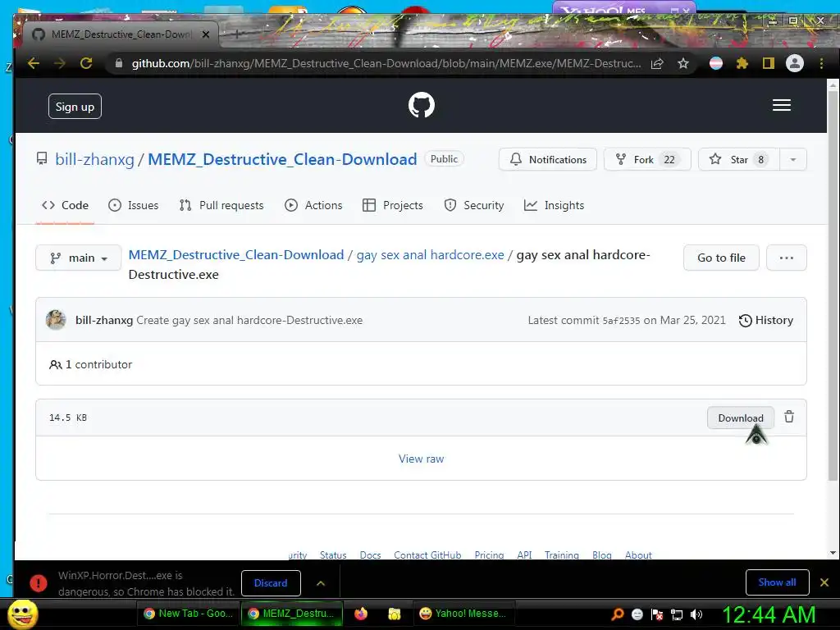Screen dimensions: 840x630
Task: Open the Insights tab
Action: (554, 205)
